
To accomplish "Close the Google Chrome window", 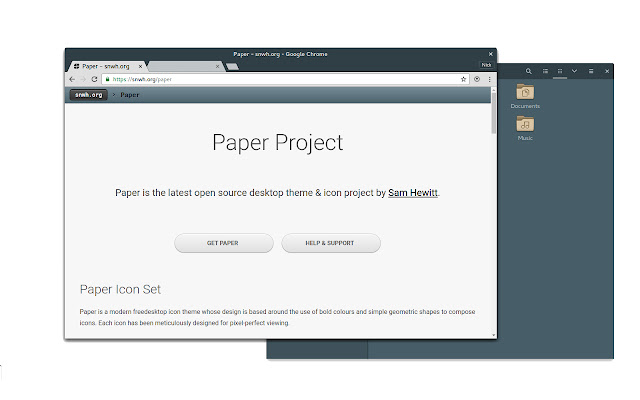I will coord(491,54).
